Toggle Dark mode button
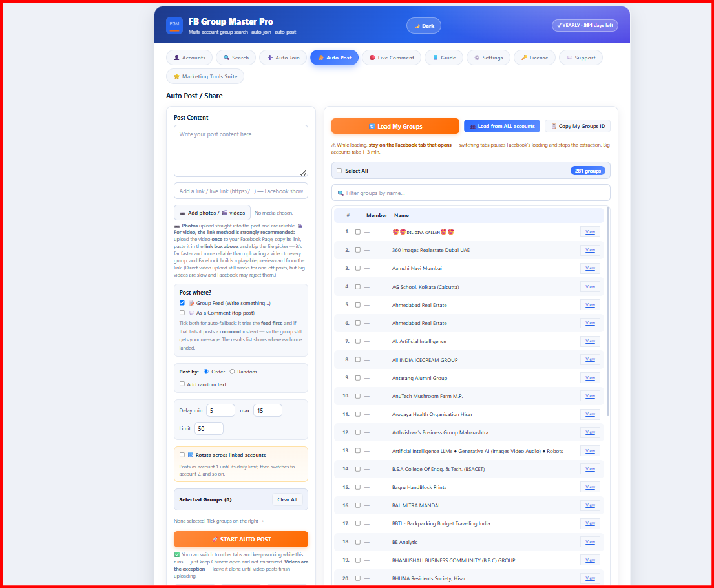The width and height of the screenshot is (714, 588). [x=423, y=26]
